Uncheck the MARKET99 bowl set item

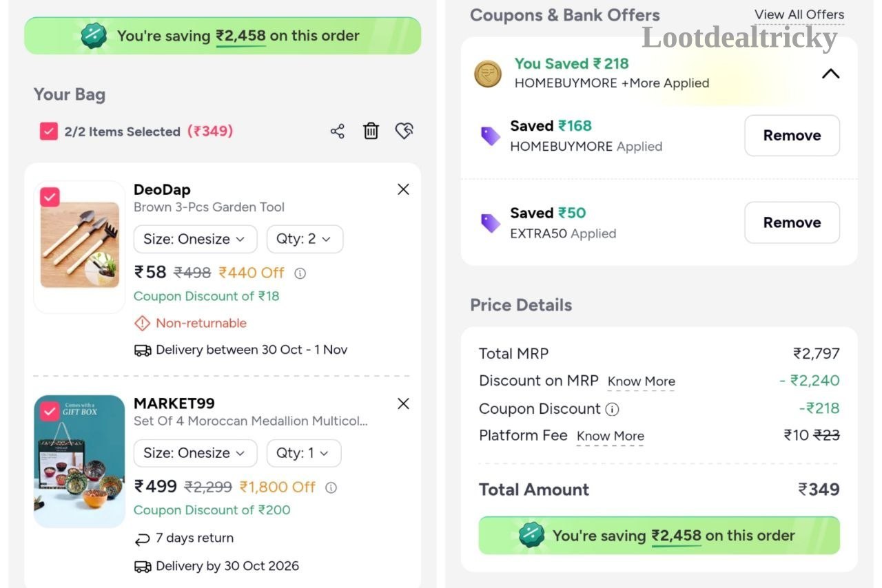49,411
